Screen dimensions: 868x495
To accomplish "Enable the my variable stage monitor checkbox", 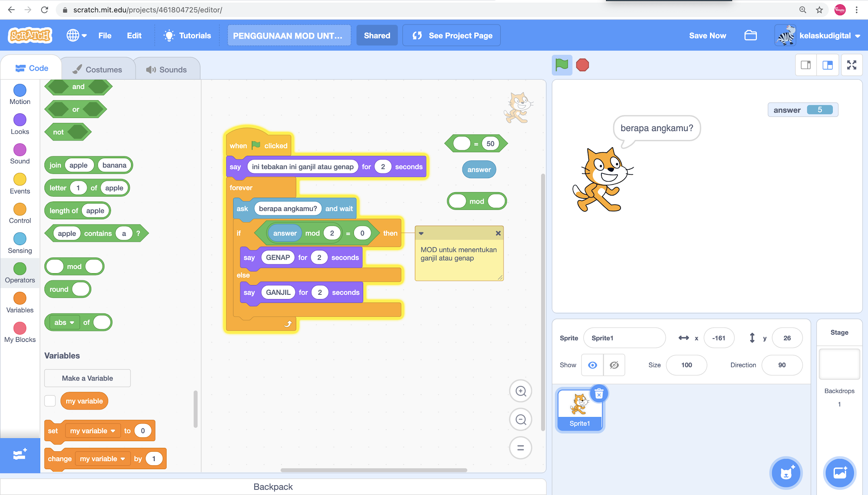I will [50, 400].
